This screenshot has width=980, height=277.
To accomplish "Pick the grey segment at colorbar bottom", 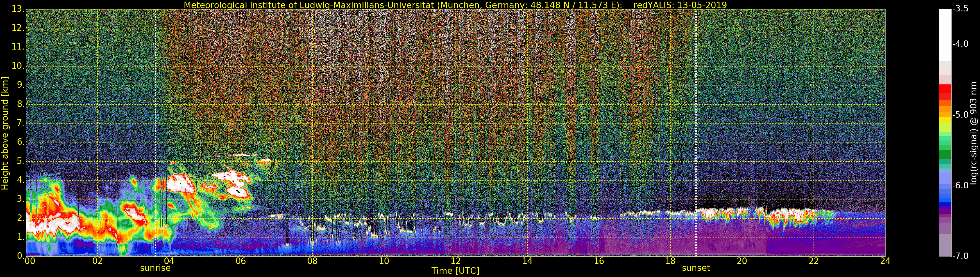I will pyautogui.click(x=945, y=245).
